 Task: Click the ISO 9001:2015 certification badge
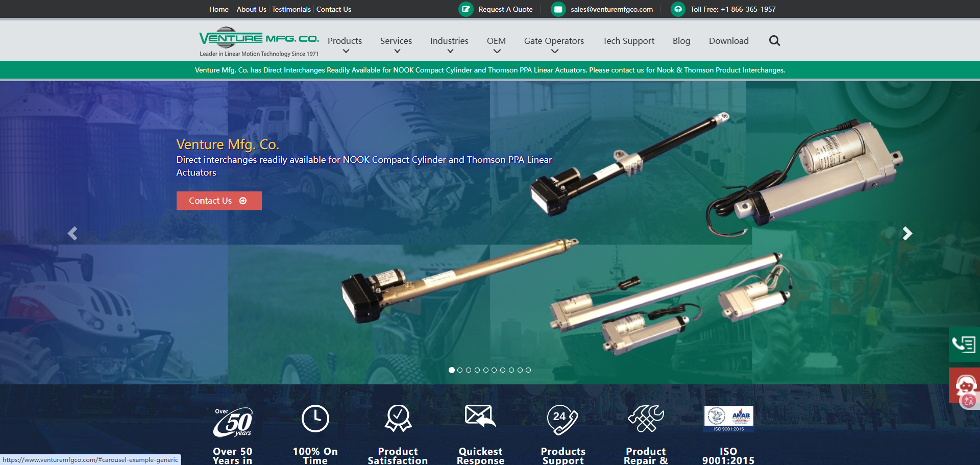728,419
